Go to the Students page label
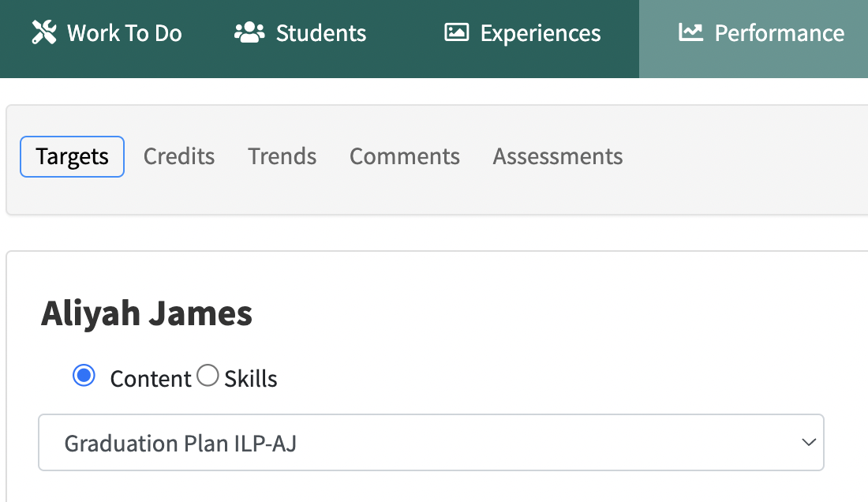The image size is (868, 502). pos(320,33)
